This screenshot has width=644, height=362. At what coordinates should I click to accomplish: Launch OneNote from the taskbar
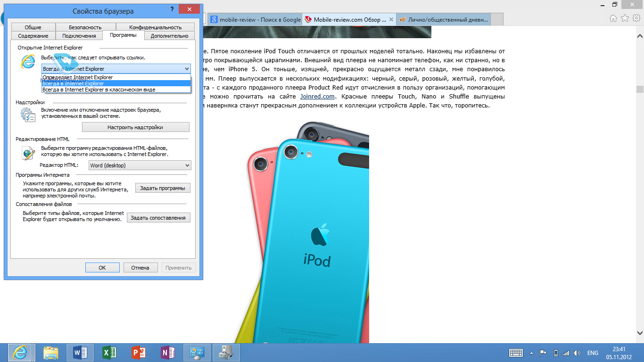tap(168, 353)
